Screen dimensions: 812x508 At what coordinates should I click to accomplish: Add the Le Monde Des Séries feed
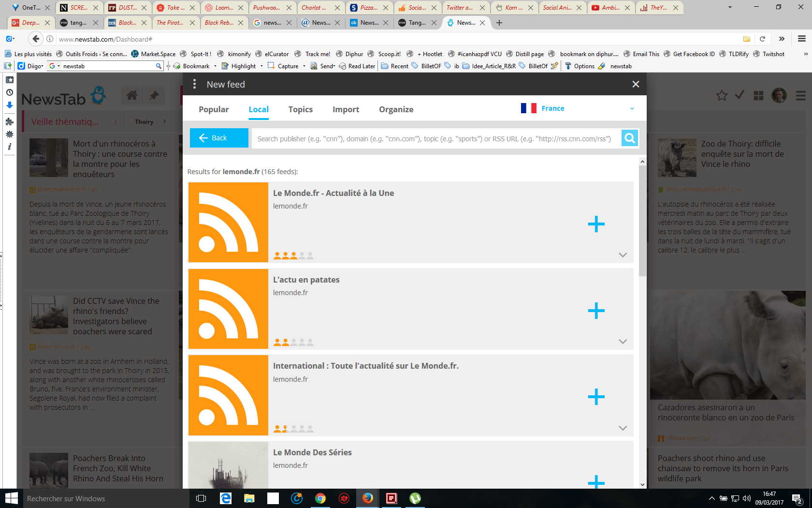click(596, 481)
